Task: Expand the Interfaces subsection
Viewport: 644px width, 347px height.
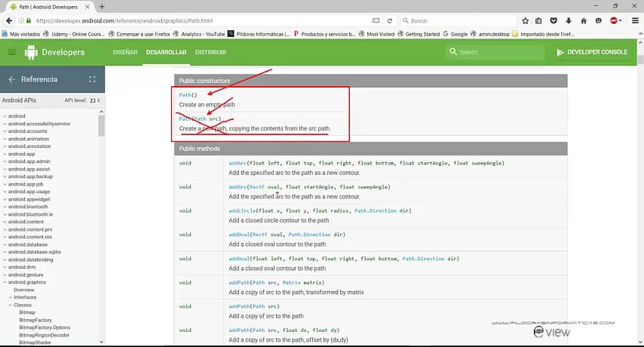Action: 11,297
